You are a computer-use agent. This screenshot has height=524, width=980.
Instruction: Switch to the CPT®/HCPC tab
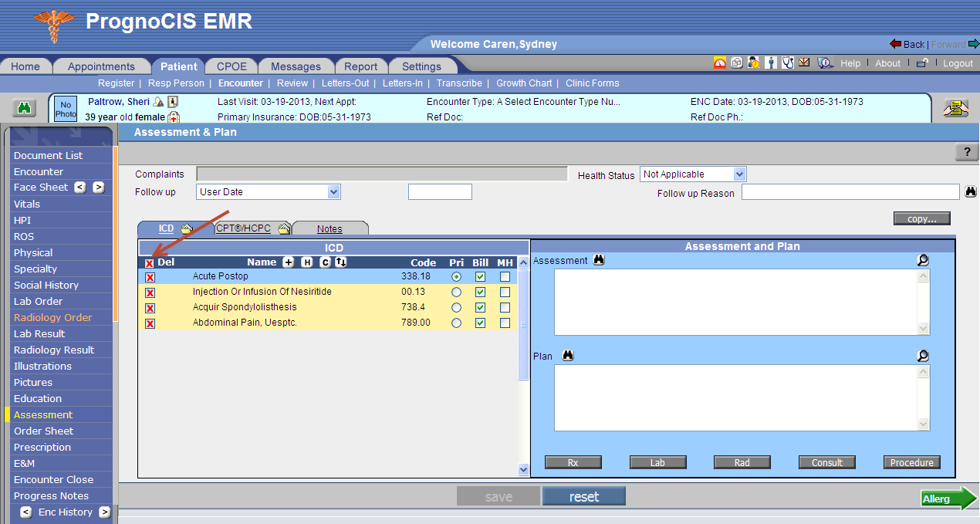pos(244,228)
